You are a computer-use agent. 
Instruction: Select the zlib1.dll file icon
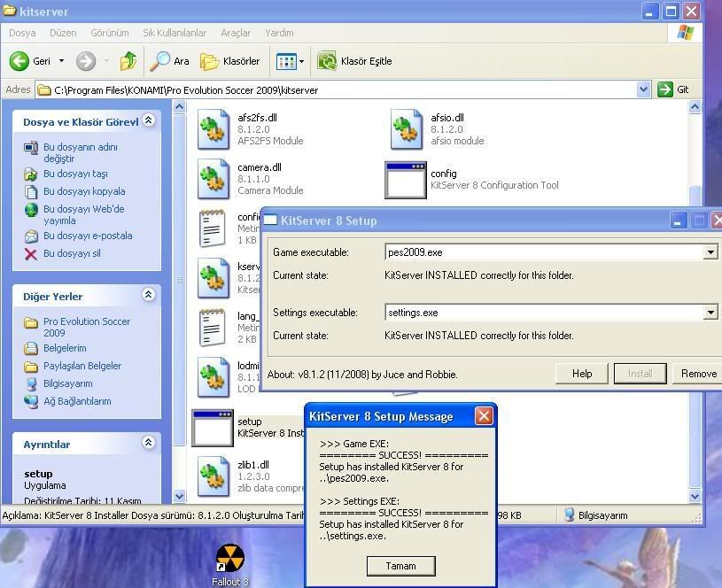(213, 476)
